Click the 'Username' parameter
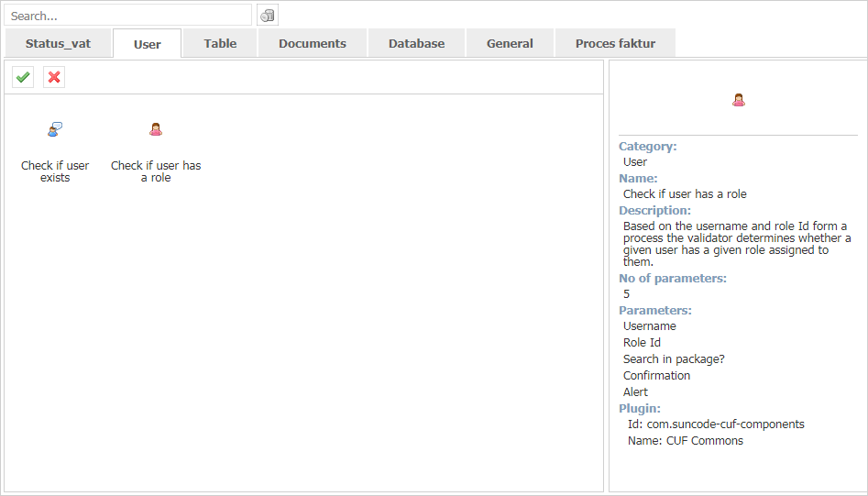The width and height of the screenshot is (868, 496). click(x=649, y=326)
